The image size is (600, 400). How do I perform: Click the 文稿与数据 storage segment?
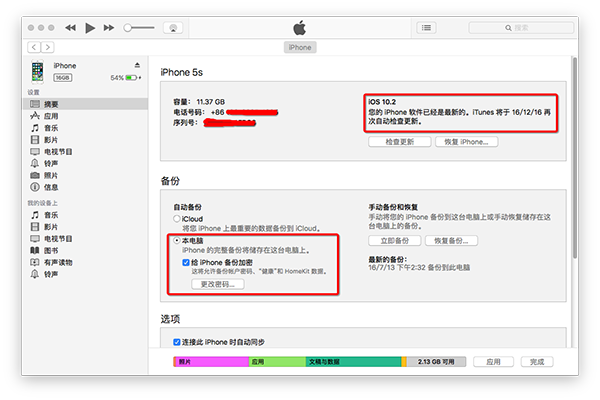354,362
